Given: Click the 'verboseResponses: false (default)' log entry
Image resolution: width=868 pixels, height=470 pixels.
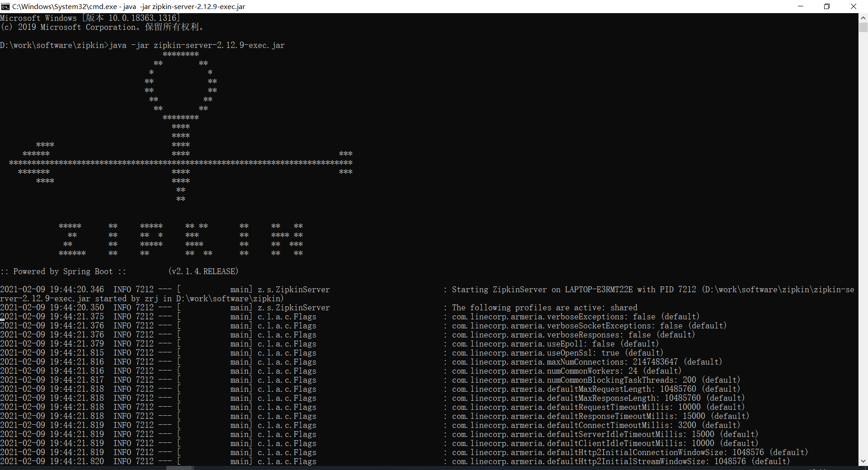Looking at the screenshot, I should pos(574,335).
